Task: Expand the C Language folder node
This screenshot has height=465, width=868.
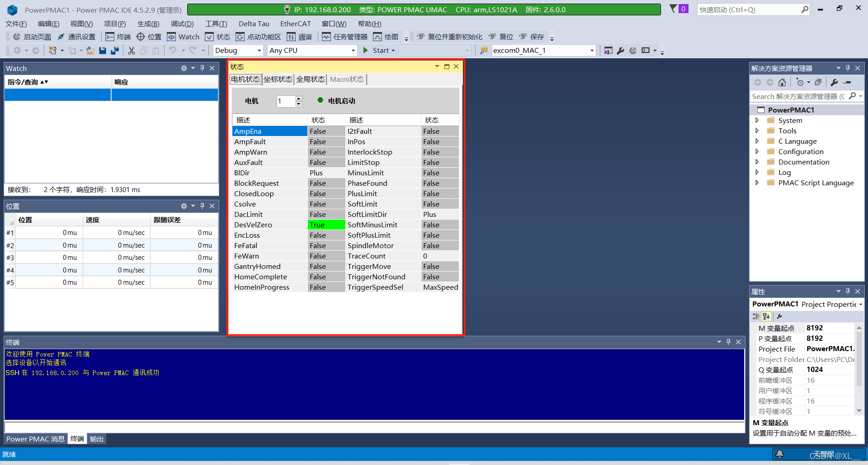Action: (x=757, y=141)
